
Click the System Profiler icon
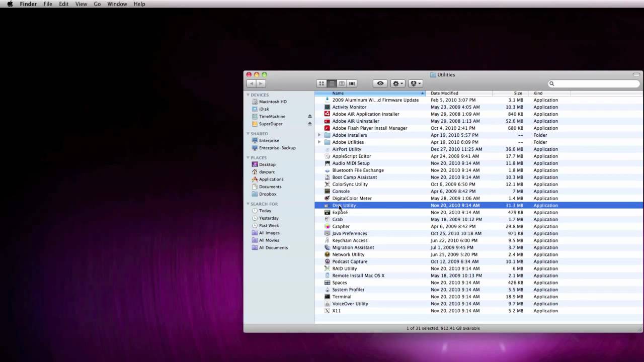(328, 290)
